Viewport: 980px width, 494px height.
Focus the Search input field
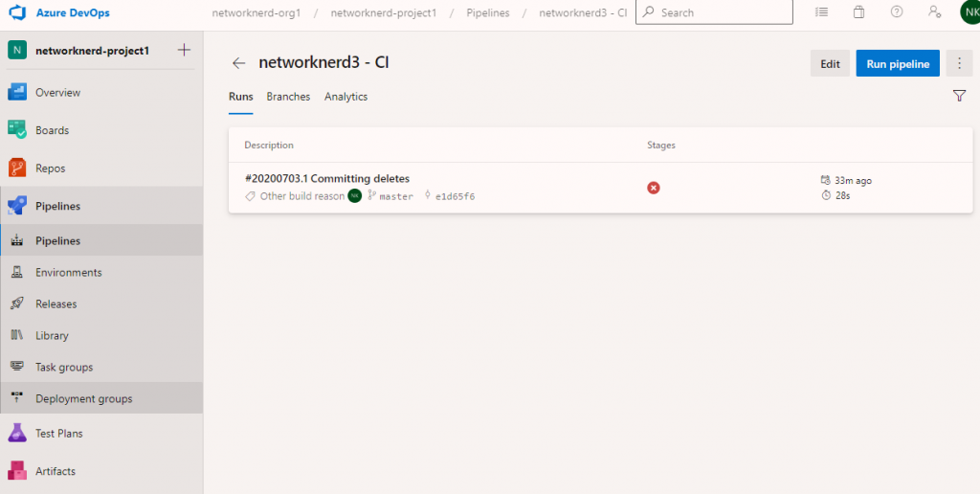point(714,12)
